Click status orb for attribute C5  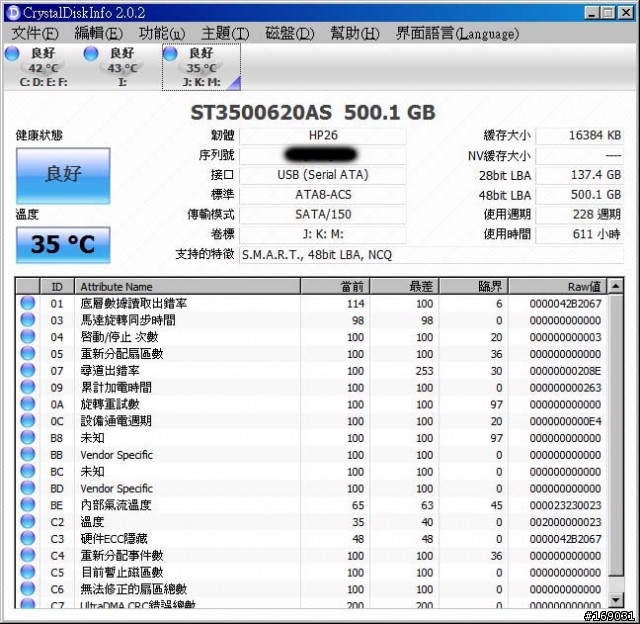(x=28, y=572)
